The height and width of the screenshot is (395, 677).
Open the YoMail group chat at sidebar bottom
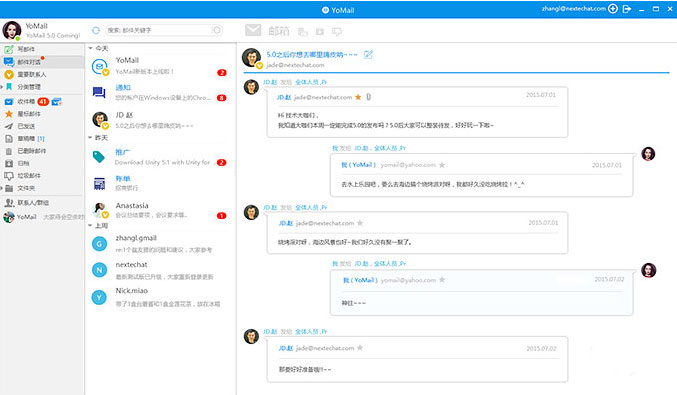coord(42,217)
